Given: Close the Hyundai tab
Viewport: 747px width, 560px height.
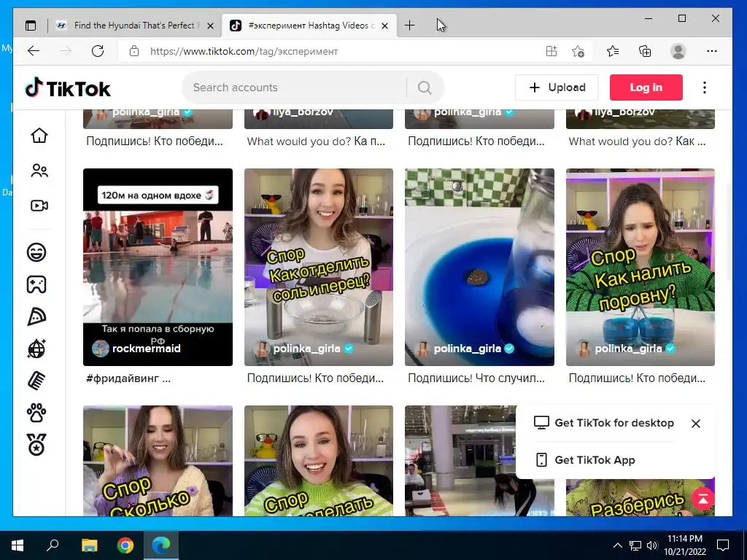Looking at the screenshot, I should click(x=210, y=26).
